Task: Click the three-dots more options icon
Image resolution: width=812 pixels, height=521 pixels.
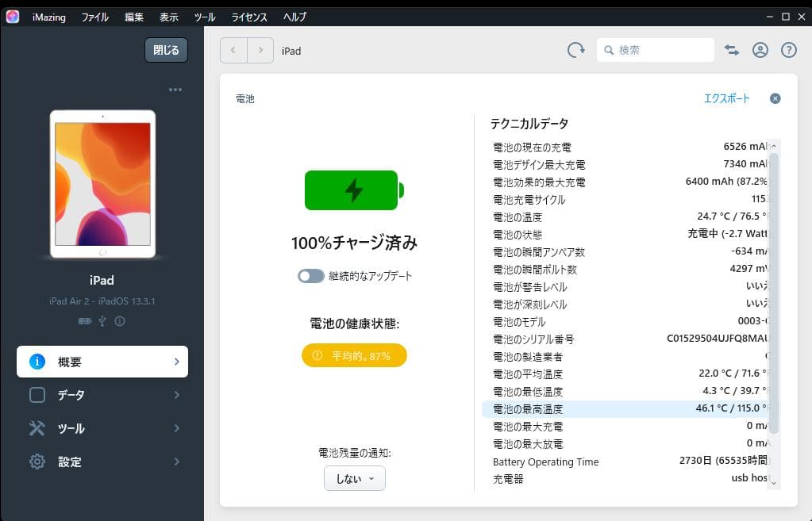Action: pos(175,90)
